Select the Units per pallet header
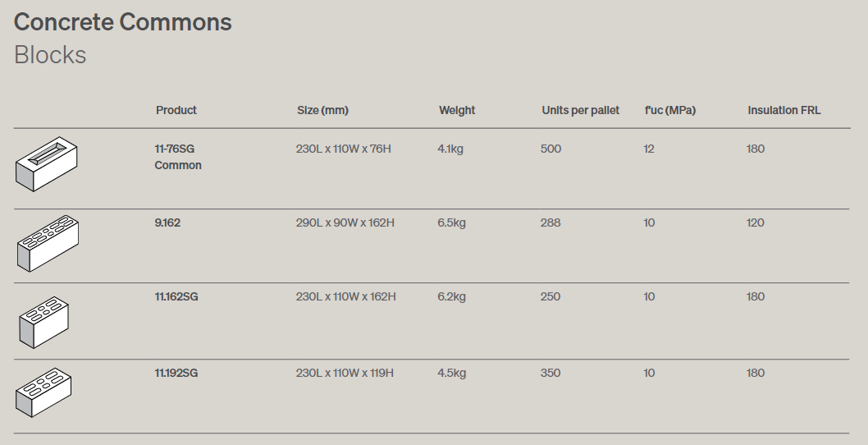868x445 pixels. tap(580, 110)
